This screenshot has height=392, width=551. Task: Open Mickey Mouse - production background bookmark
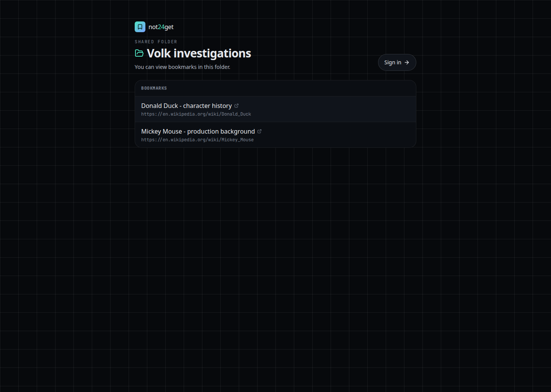coord(198,131)
